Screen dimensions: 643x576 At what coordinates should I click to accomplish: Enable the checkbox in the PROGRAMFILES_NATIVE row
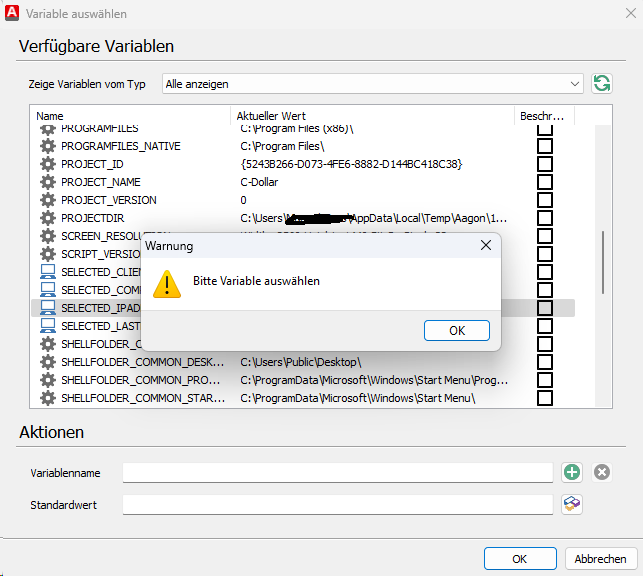tap(545, 146)
